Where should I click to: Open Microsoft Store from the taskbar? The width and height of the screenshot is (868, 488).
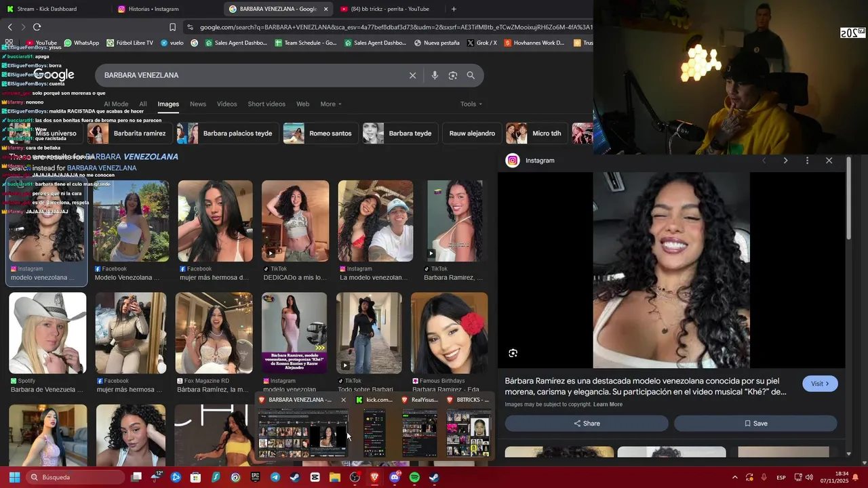[195, 477]
